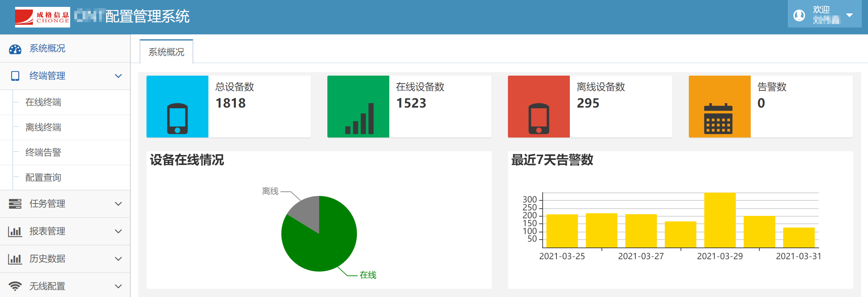Viewport: 868px width, 297px height.
Task: Switch to the 系统概况 tab
Action: [x=166, y=52]
